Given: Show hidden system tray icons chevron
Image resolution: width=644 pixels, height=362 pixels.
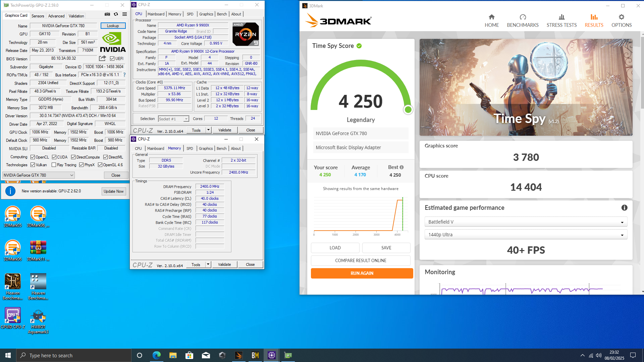Looking at the screenshot, I should pos(582,355).
